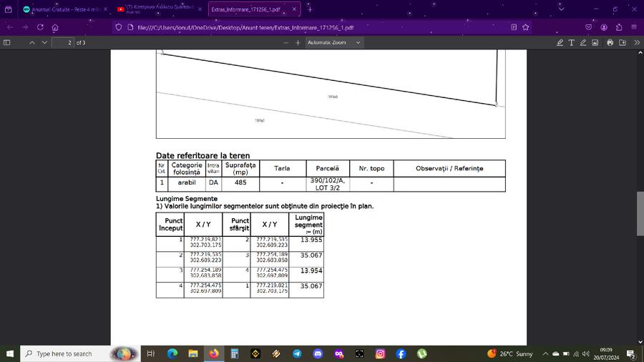This screenshot has width=644, height=362.
Task: Zoom out the PDF document
Action: [286, 42]
